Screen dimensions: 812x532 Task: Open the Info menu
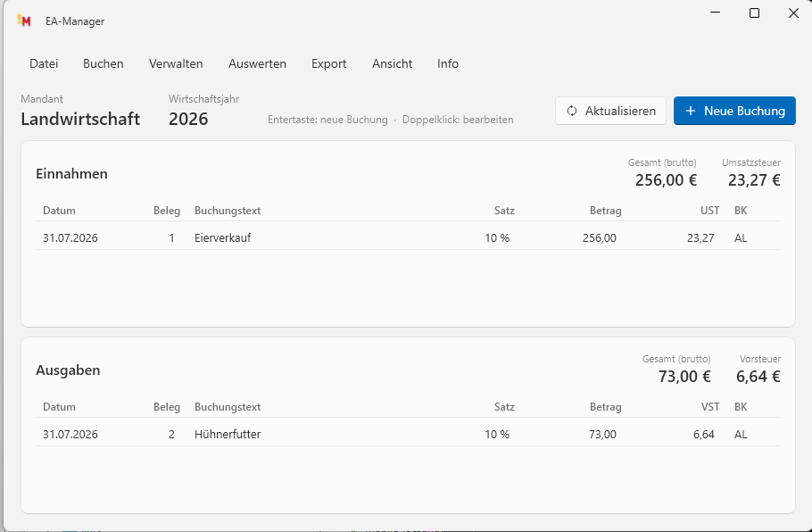click(447, 63)
